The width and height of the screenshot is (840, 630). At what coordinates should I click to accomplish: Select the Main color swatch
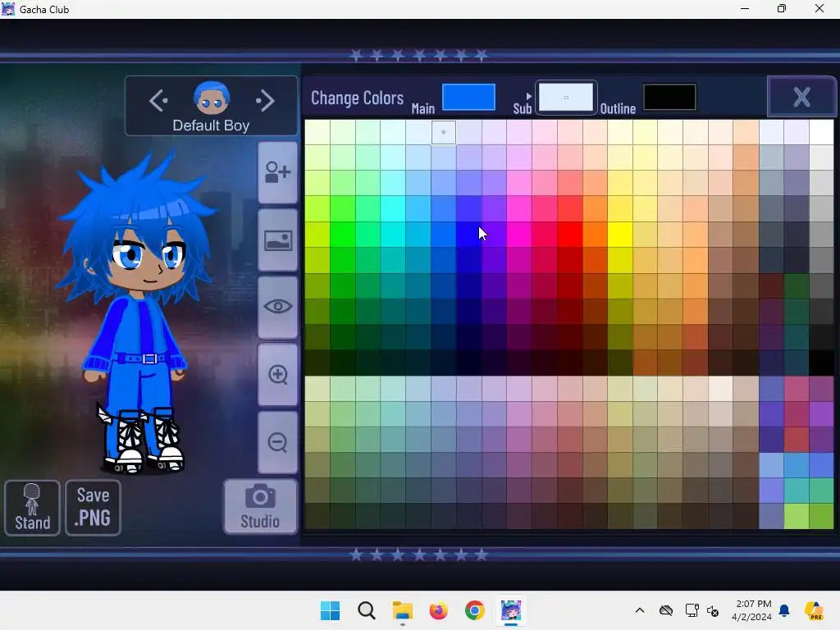tap(468, 97)
